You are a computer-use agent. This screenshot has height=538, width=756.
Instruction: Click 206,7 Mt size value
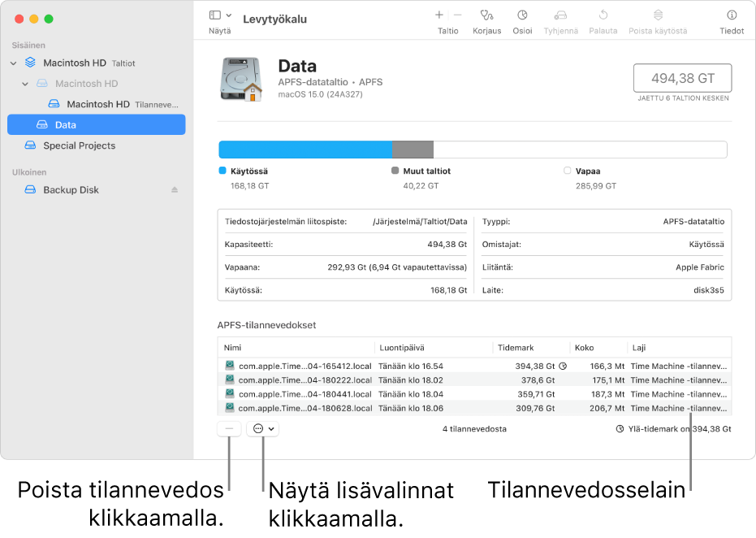coord(607,408)
